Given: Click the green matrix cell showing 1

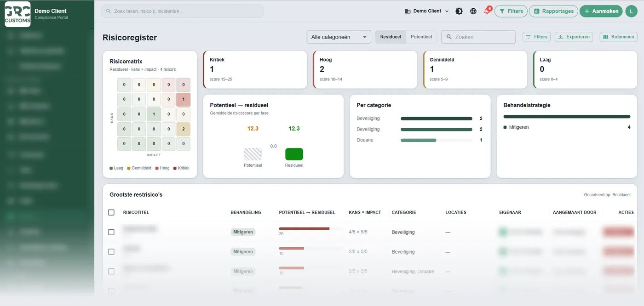Looking at the screenshot, I should [x=154, y=114].
